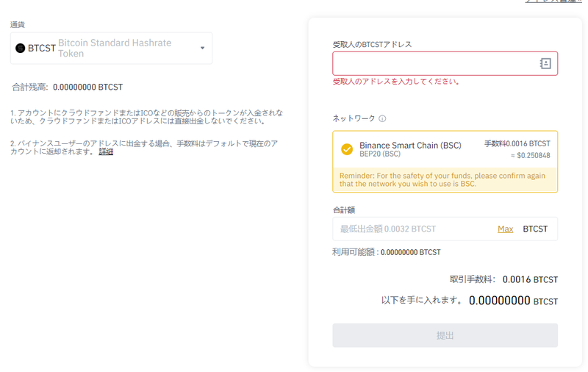Expand the currency dropdown arrow
This screenshot has width=588, height=372.
point(203,48)
